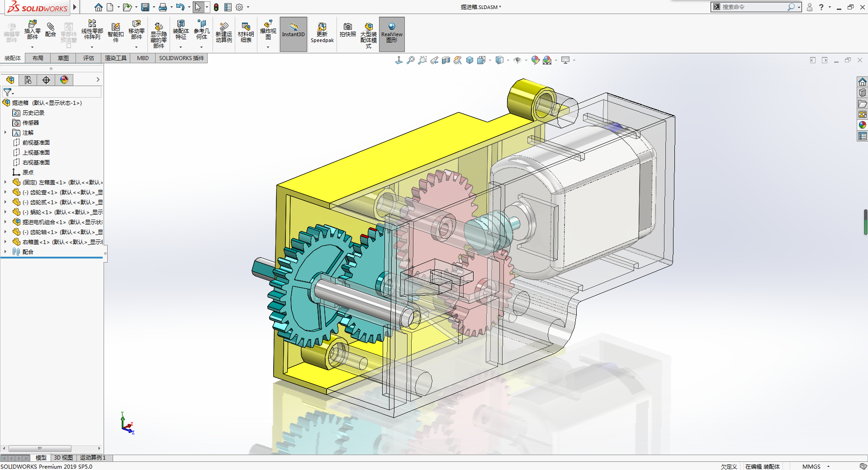This screenshot has width=868, height=470.
Task: Click the Rebuild traffic light icon
Action: pyautogui.click(x=216, y=7)
